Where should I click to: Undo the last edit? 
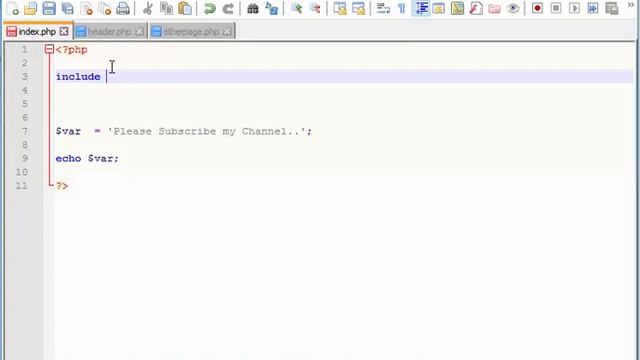209,8
